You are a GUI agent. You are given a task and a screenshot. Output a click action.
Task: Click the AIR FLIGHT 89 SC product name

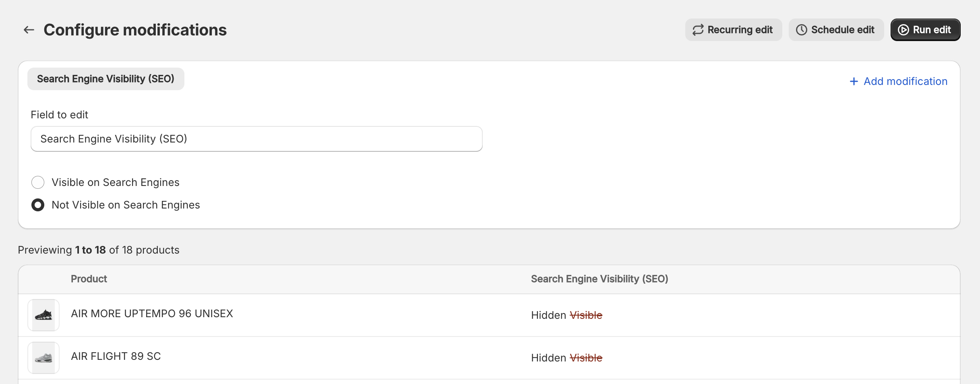(x=116, y=356)
